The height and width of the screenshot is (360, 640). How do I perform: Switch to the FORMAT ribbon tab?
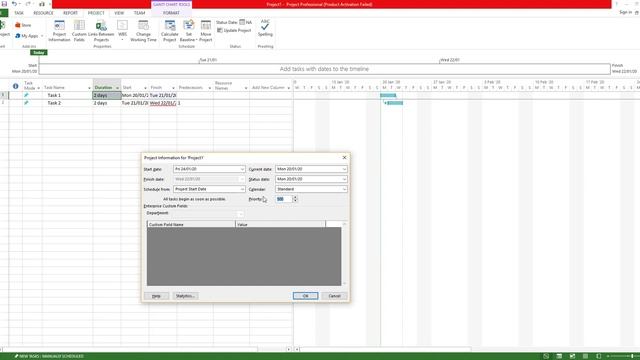[x=171, y=13]
